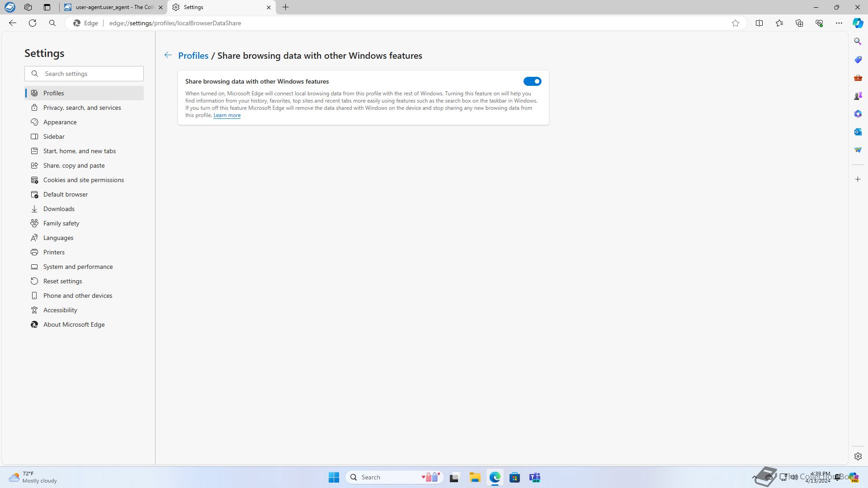
Task: Open a new tab with plus button
Action: point(285,7)
